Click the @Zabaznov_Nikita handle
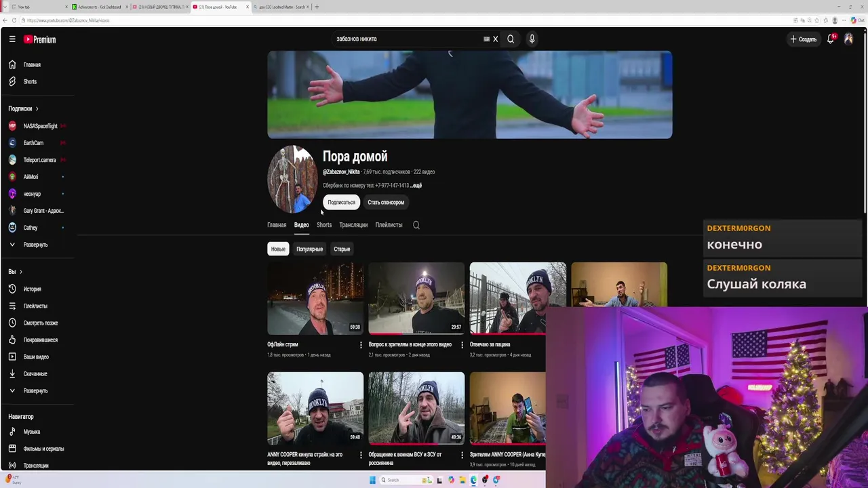This screenshot has height=488, width=868. [x=341, y=172]
